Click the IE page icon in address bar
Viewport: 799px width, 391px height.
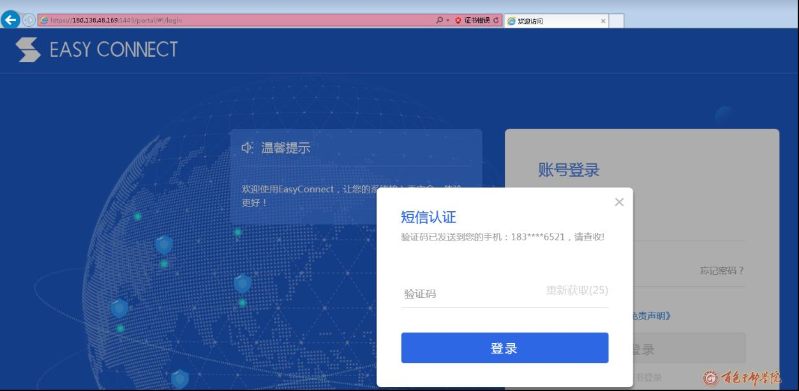[x=44, y=20]
